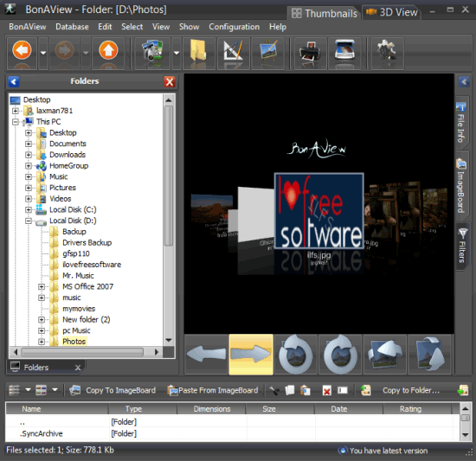476x461 pixels.
Task: Open the back history dropdown arrow
Action: coord(43,53)
